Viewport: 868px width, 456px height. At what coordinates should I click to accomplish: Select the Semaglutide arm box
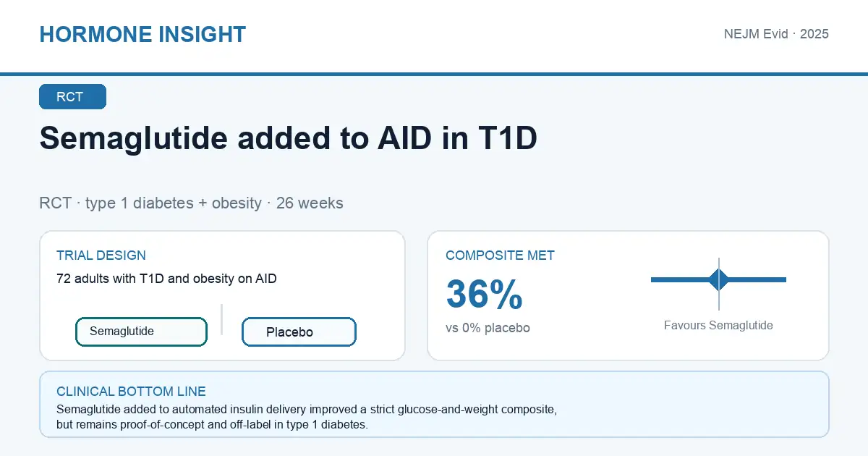tap(141, 332)
